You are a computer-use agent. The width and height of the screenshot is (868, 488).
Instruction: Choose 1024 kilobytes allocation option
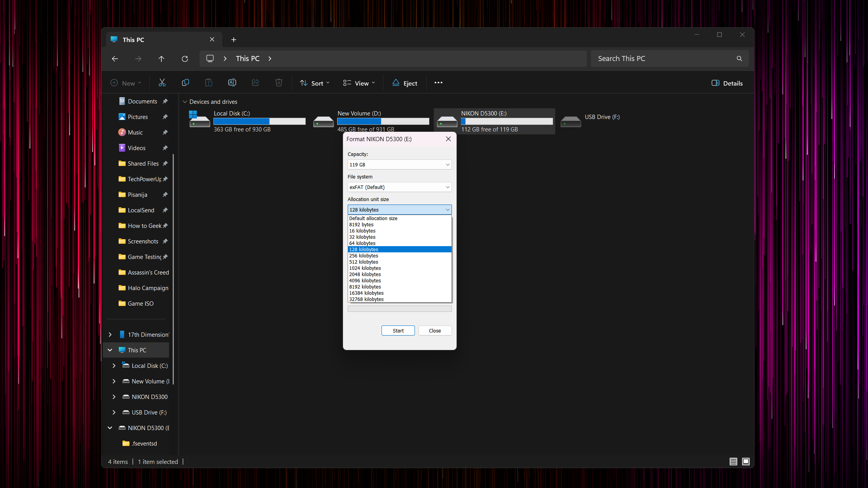[x=399, y=268]
